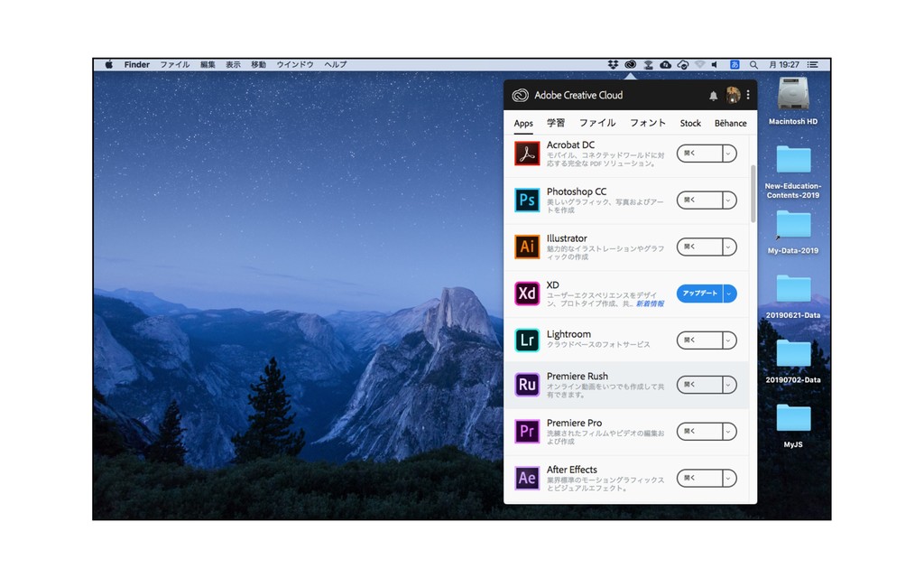The width and height of the screenshot is (924, 578).
Task: Click the XD app icon
Action: coord(527,294)
